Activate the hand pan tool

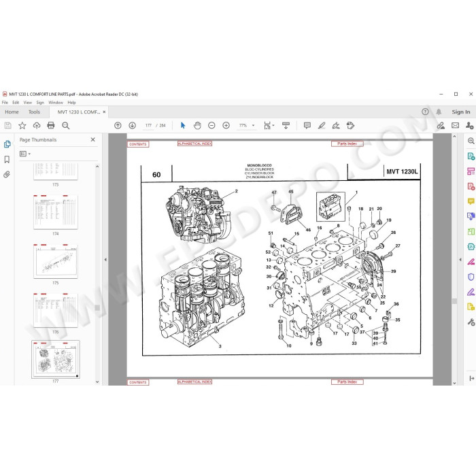pos(197,125)
